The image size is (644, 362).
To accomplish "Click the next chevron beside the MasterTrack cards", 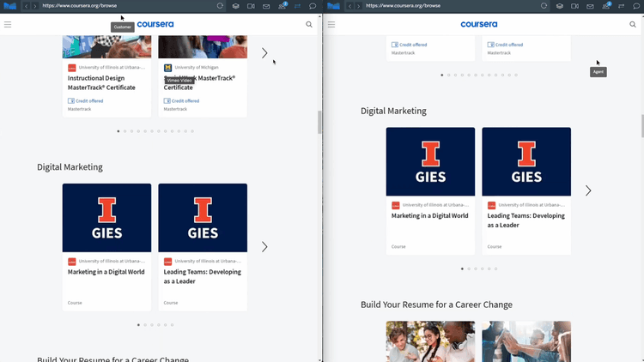I will [264, 53].
